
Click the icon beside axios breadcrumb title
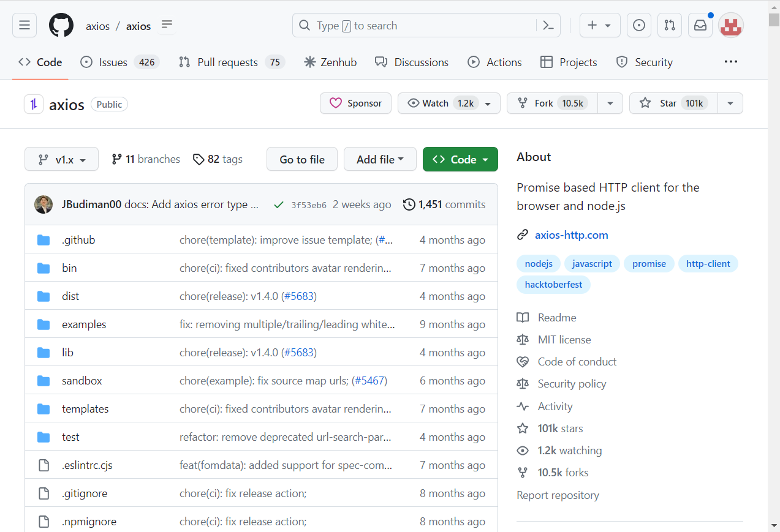pos(167,25)
